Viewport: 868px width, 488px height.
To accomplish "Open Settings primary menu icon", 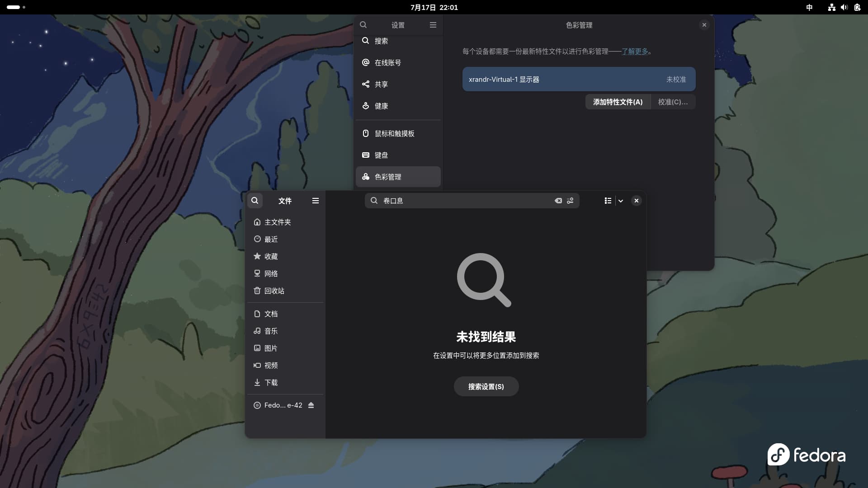I will [433, 25].
